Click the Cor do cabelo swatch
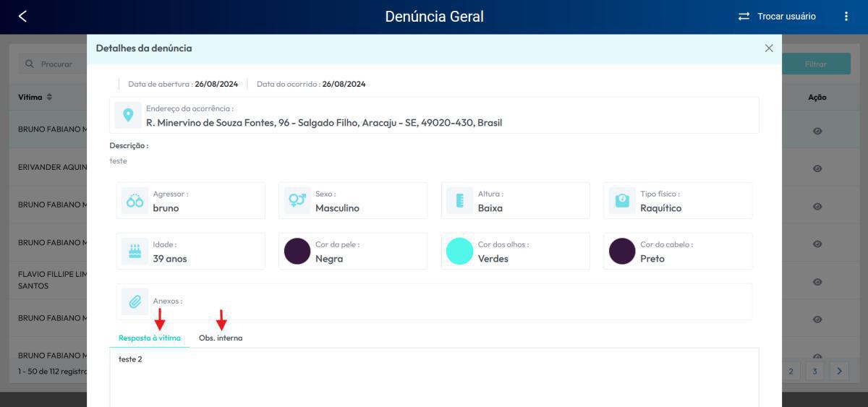 point(622,251)
